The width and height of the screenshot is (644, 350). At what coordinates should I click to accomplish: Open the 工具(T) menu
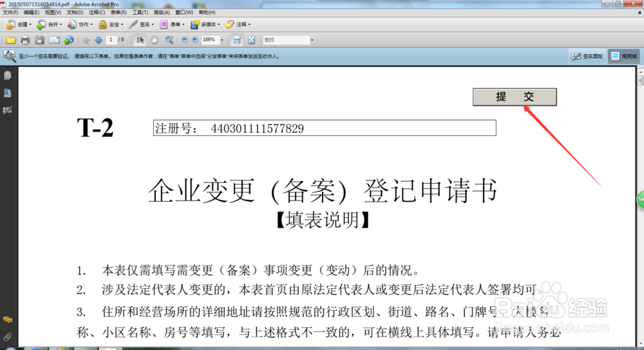point(140,13)
